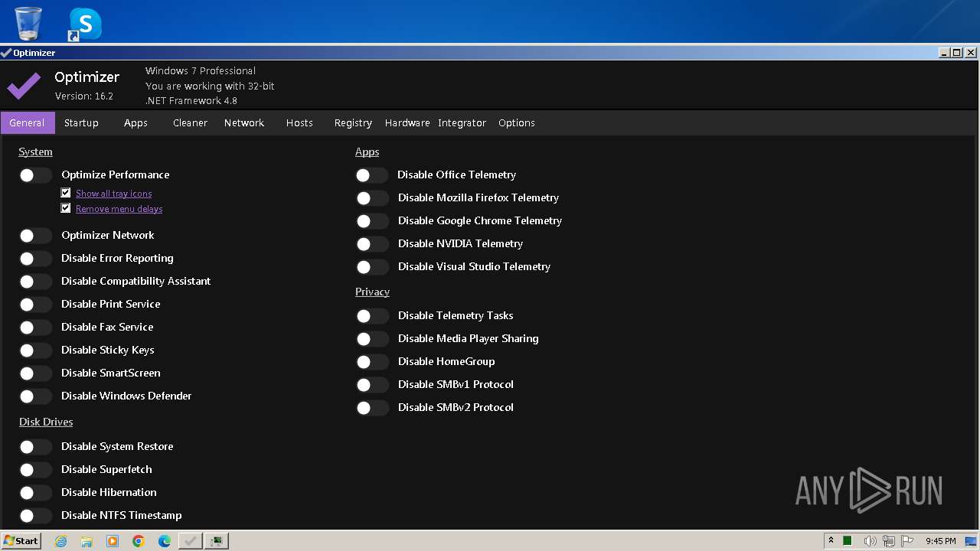The width and height of the screenshot is (980, 551).
Task: Toggle Optimize Performance switch
Action: click(35, 175)
